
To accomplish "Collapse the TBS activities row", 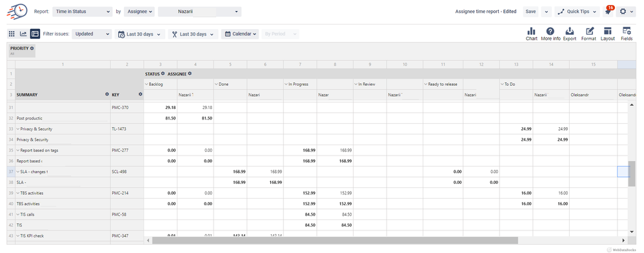I will coord(18,193).
